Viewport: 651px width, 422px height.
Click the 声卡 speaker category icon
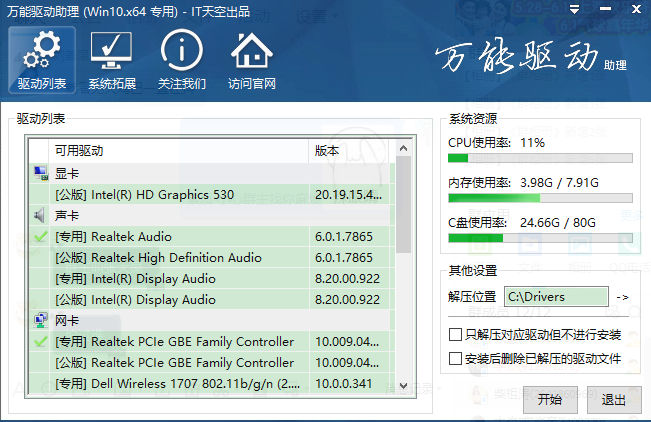tap(40, 215)
